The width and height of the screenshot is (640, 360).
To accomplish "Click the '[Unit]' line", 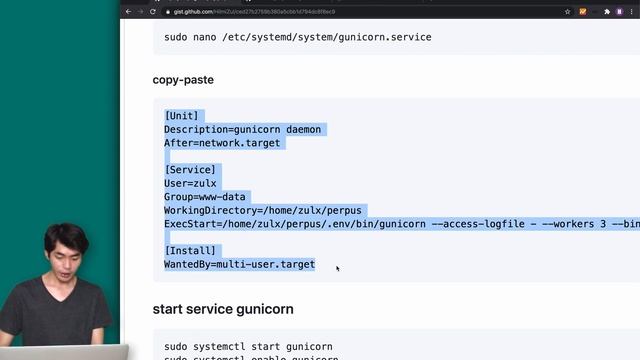I will pyautogui.click(x=181, y=116).
